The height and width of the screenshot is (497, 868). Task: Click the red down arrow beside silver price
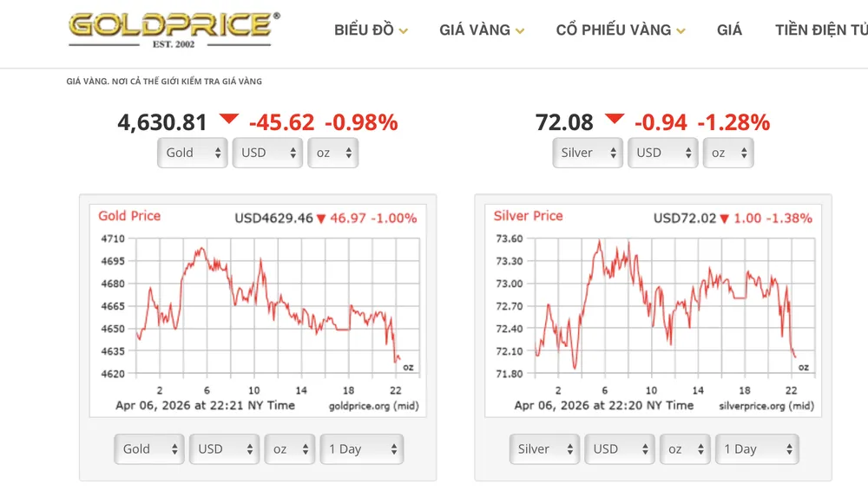614,121
